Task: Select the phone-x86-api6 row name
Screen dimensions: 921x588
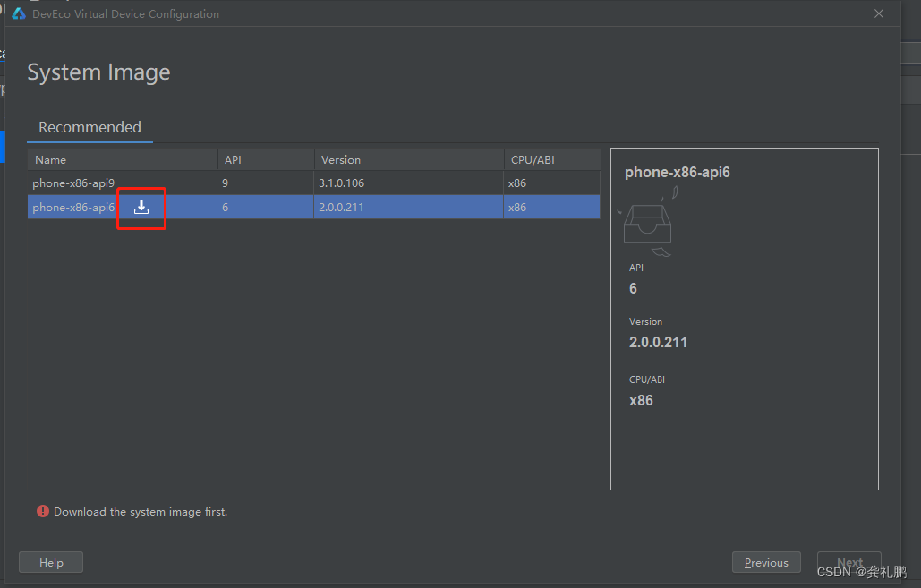Action: [x=73, y=208]
